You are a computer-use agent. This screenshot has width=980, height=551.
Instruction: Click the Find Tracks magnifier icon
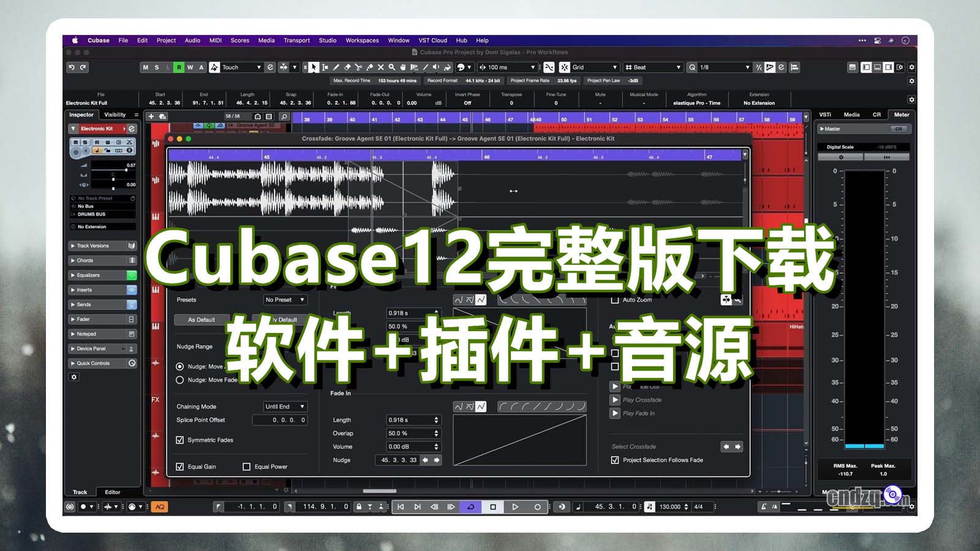click(x=284, y=116)
